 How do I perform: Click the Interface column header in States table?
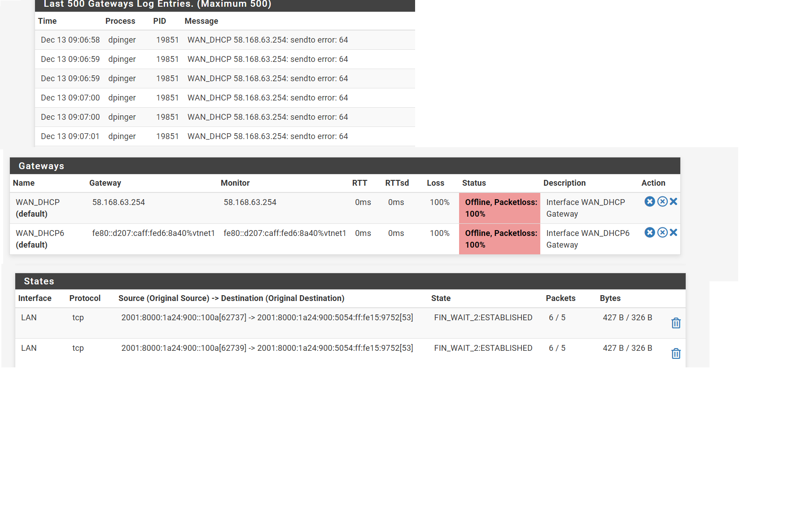point(35,298)
